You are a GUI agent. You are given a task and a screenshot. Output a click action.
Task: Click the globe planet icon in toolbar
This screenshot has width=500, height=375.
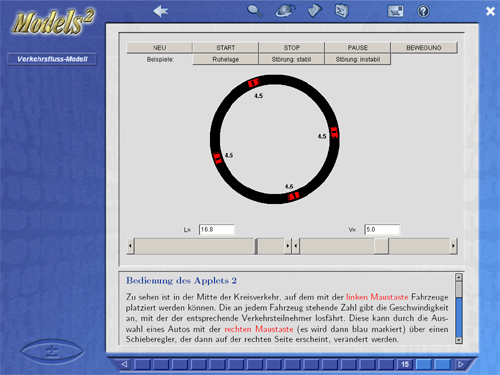285,11
